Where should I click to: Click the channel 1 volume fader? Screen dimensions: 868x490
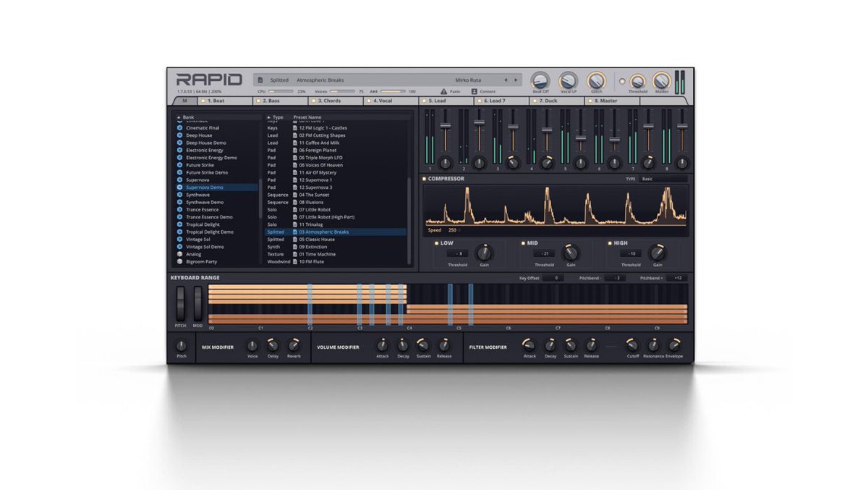pos(445,126)
